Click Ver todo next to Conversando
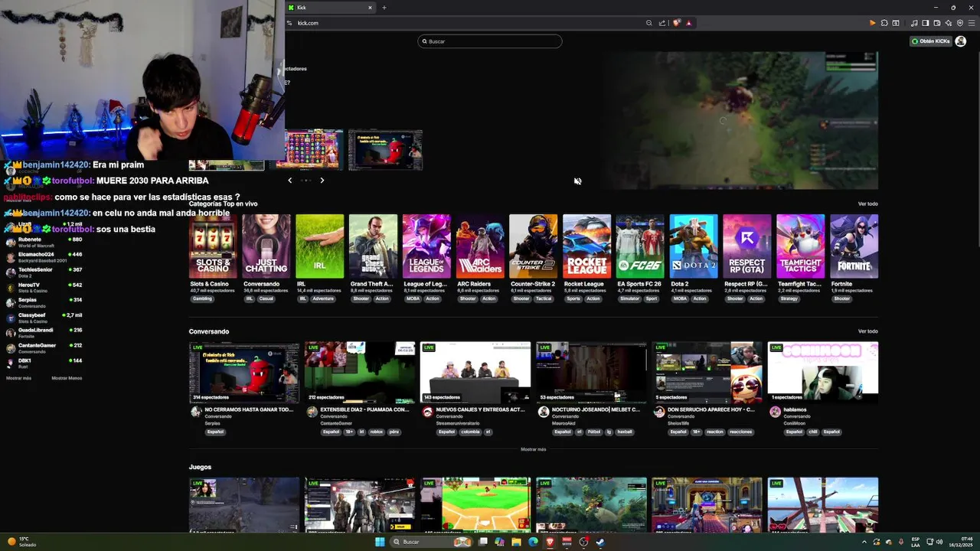The height and width of the screenshot is (551, 980). point(867,331)
